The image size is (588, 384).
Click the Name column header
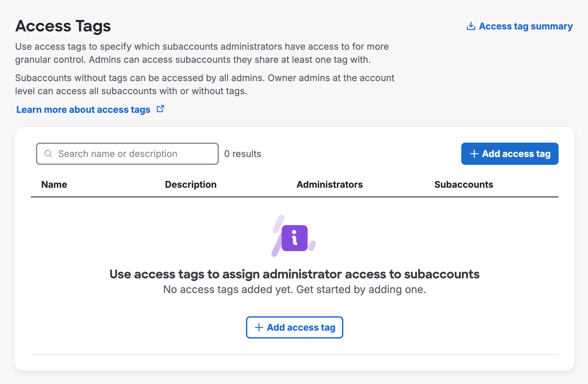(x=54, y=184)
